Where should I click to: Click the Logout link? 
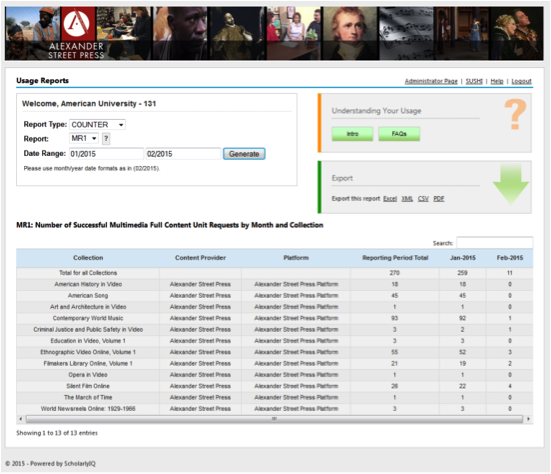[x=521, y=81]
